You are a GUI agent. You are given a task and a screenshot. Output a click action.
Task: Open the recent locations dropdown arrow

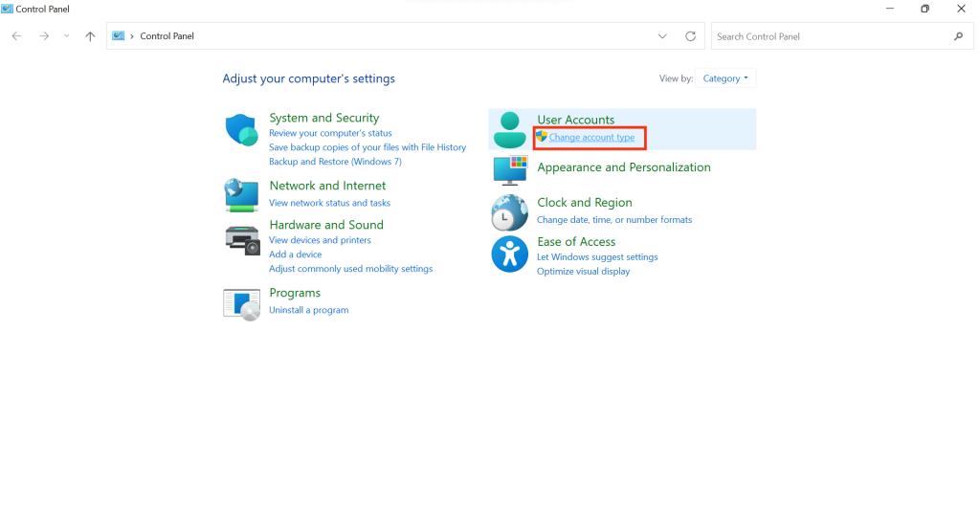tap(66, 36)
